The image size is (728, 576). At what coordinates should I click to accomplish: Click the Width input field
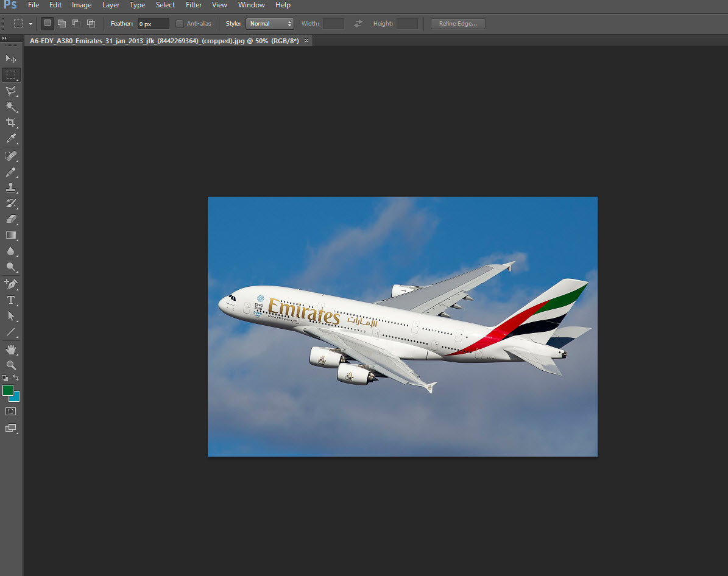coord(333,24)
